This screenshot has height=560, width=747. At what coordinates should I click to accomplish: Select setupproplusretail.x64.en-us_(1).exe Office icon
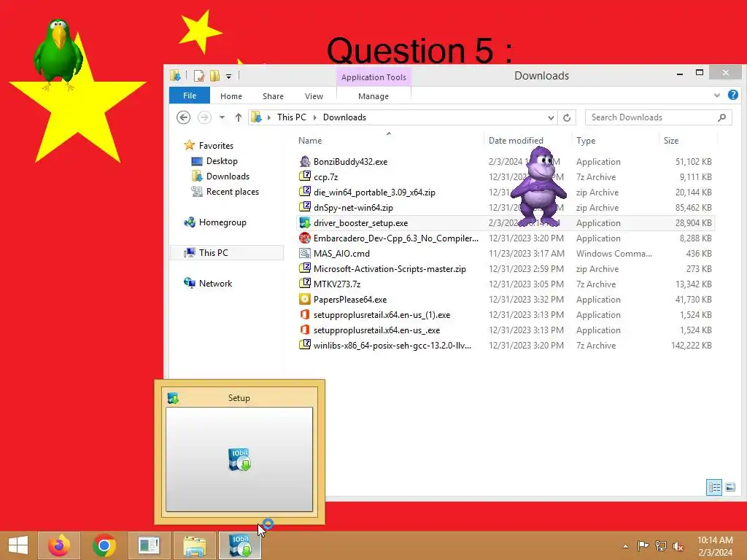pos(304,314)
